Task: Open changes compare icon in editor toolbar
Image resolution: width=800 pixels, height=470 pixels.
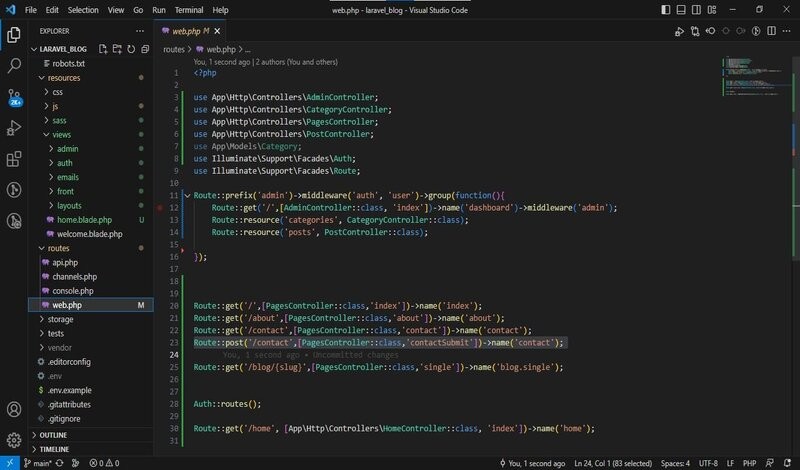Action: click(695, 31)
